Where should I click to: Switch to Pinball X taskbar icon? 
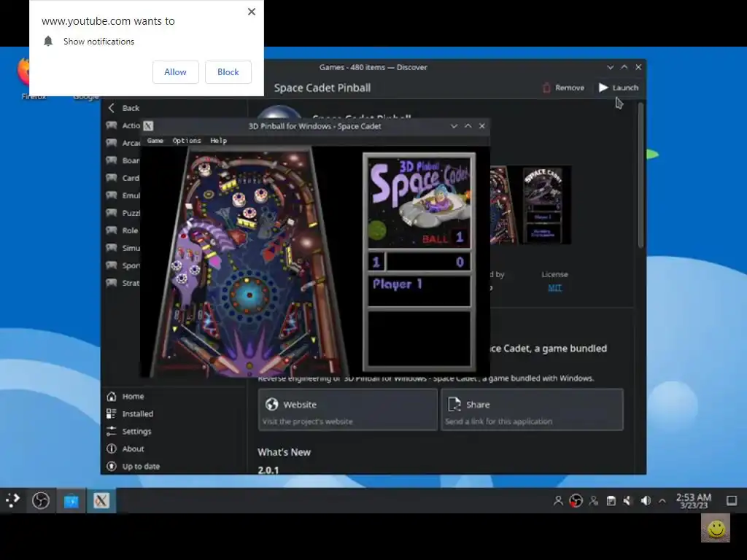[x=101, y=500]
